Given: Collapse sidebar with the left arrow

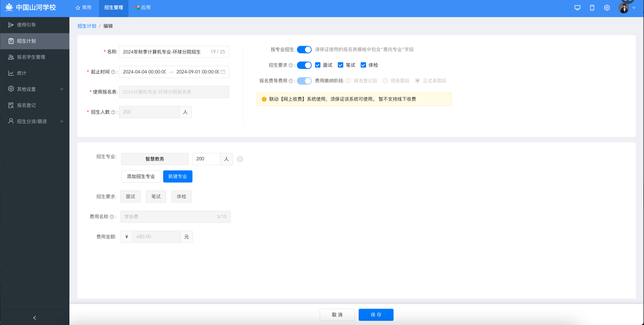Looking at the screenshot, I should click(x=35, y=318).
